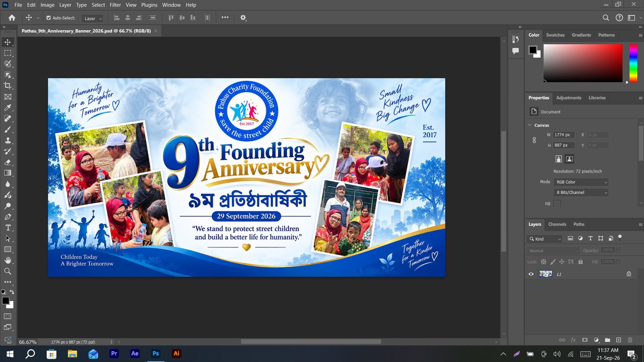Pick a color in the color field
The height and width of the screenshot is (362, 644).
pyautogui.click(x=583, y=63)
